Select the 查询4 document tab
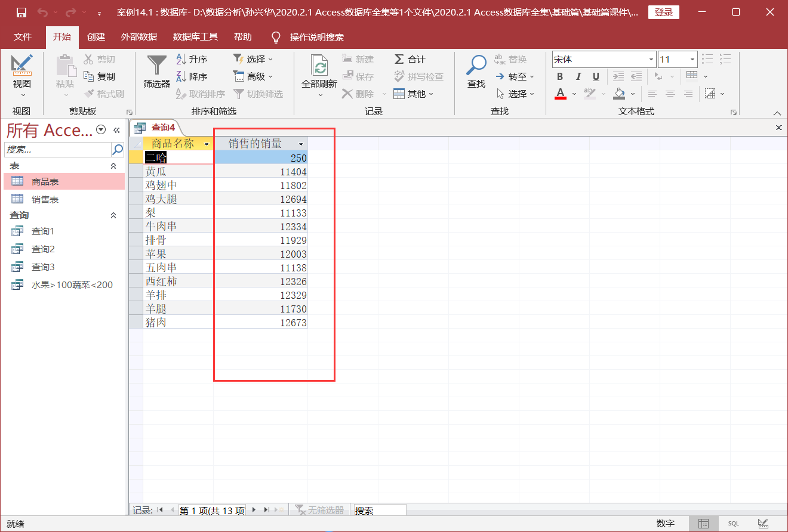 pos(155,127)
